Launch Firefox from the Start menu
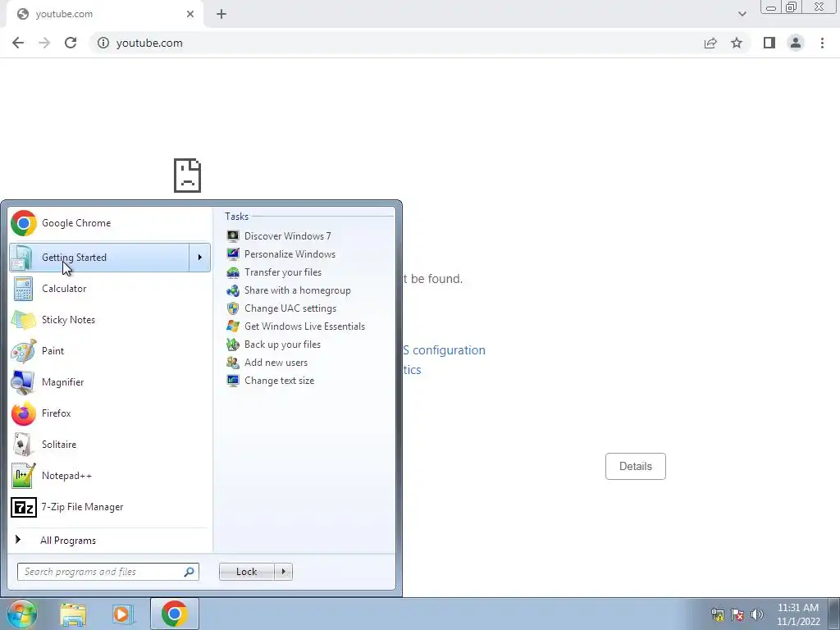 click(110, 413)
